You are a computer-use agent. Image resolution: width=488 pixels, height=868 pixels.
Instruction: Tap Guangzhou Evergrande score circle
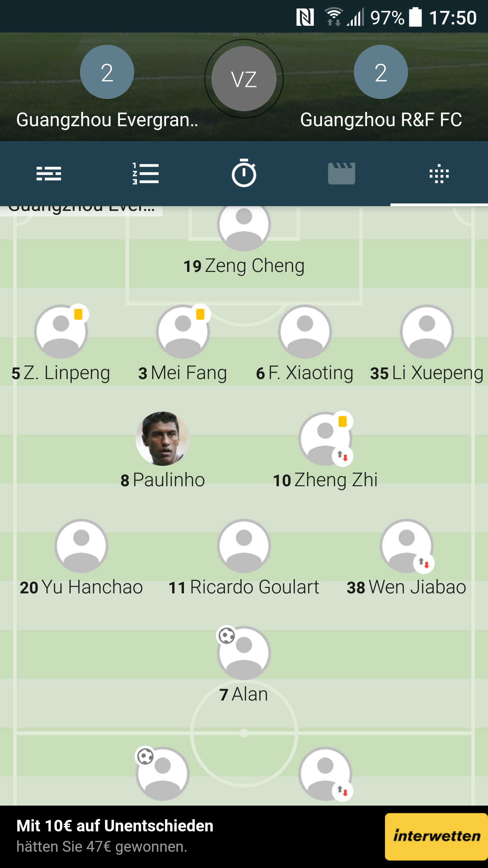(x=107, y=72)
